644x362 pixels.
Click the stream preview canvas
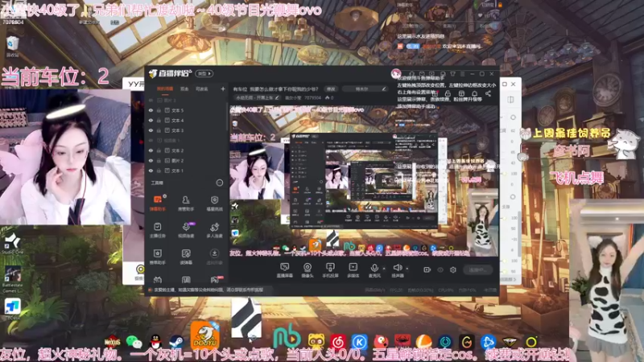tap(364, 181)
